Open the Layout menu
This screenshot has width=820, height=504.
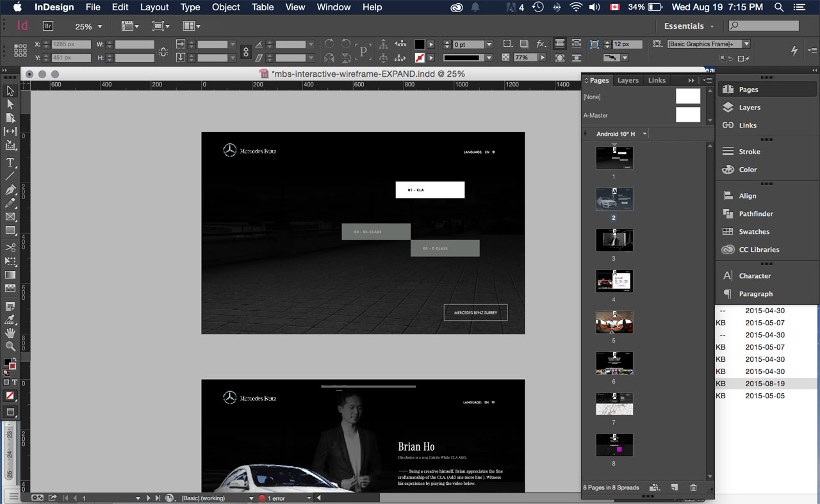tap(154, 7)
